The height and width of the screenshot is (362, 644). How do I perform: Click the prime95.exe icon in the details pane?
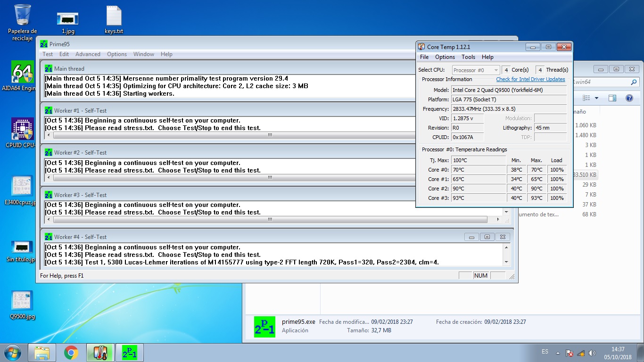264,326
